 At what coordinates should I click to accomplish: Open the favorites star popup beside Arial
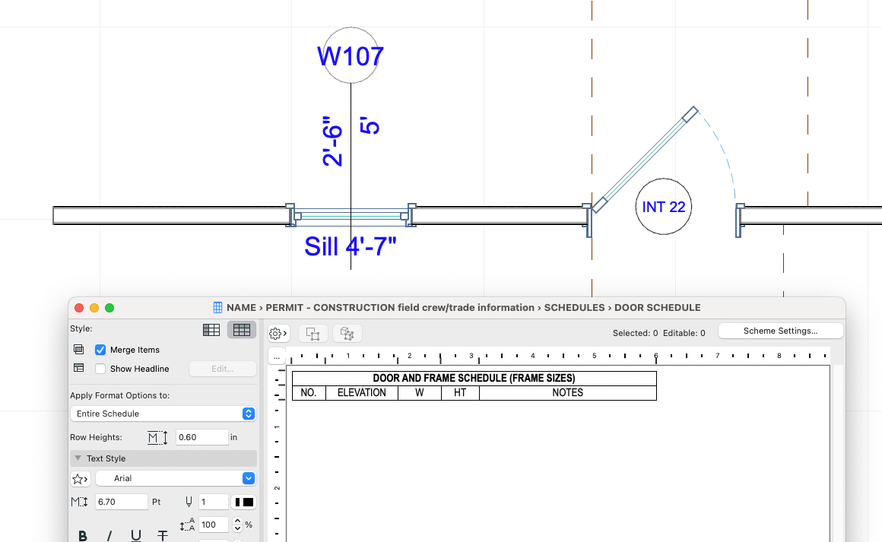[x=80, y=478]
